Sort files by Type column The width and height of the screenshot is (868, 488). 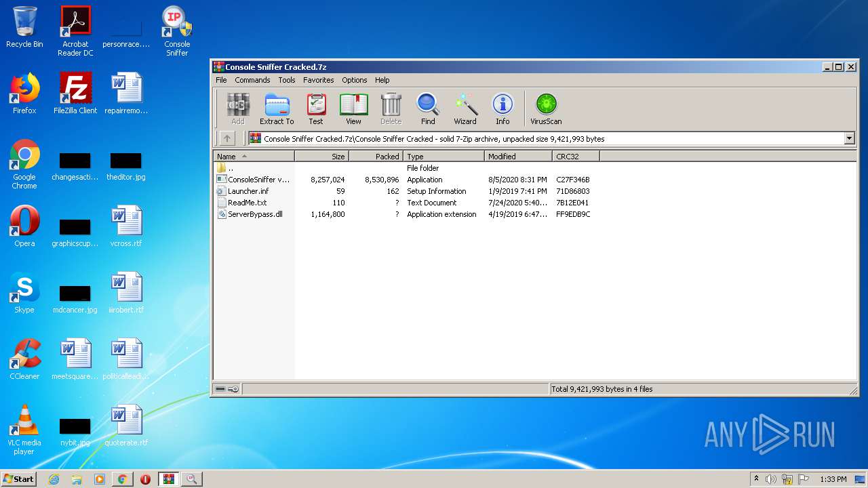point(443,156)
